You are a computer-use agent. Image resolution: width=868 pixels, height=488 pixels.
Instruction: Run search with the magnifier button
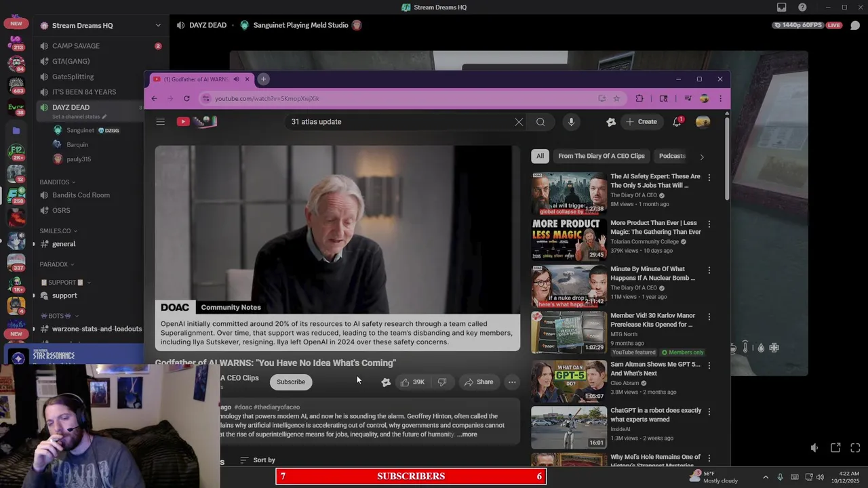click(x=540, y=122)
